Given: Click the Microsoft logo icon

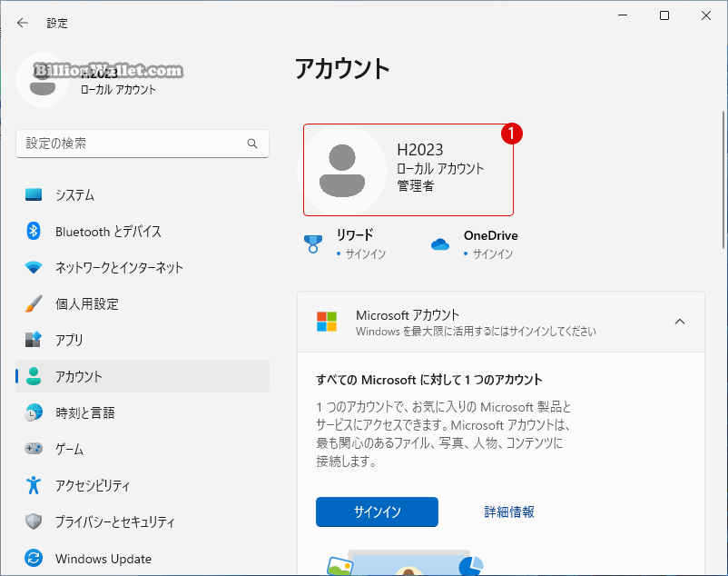Looking at the screenshot, I should [327, 322].
